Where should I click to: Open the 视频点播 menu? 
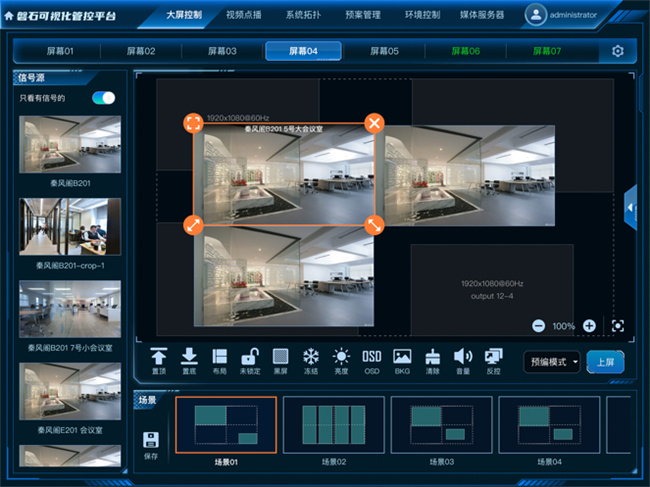[244, 15]
